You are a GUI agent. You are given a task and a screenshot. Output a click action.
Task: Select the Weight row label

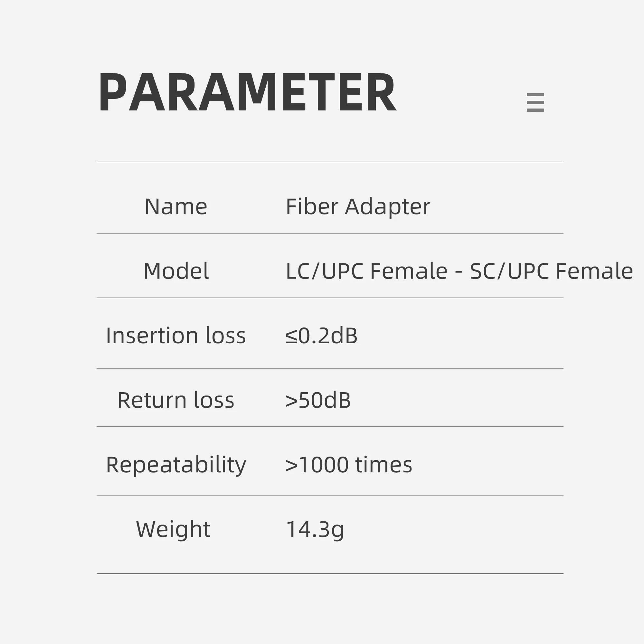(x=173, y=529)
